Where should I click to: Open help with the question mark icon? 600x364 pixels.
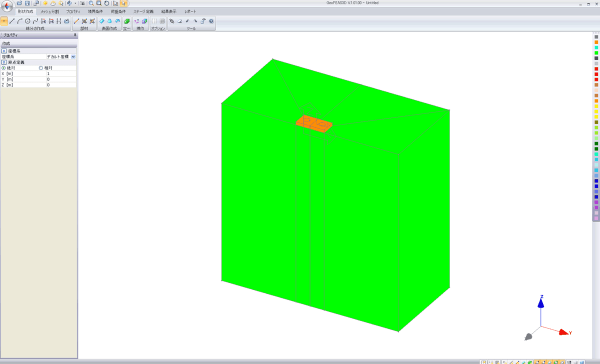click(211, 21)
